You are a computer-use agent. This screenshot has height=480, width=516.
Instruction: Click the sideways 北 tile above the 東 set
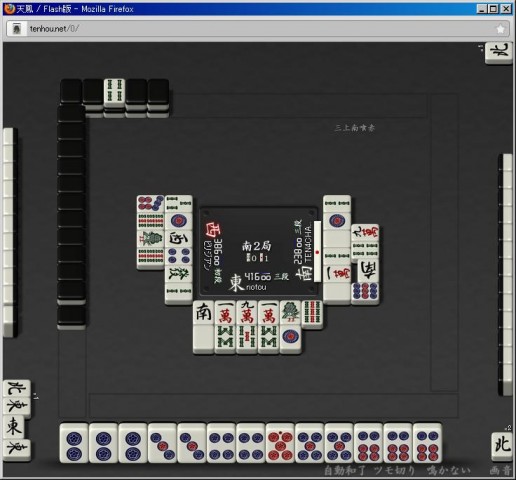(17, 388)
